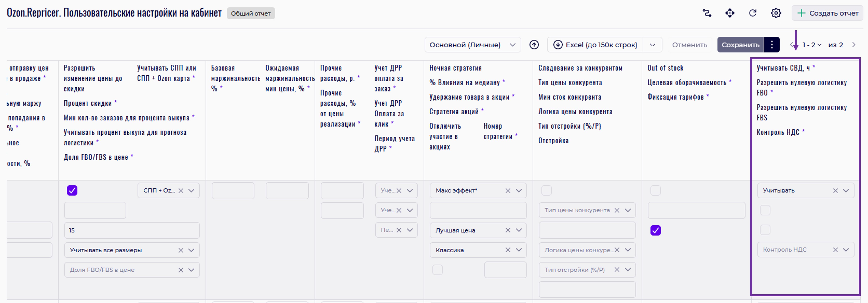Click the Создать отчет button
Image resolution: width=868 pixels, height=303 pixels.
828,13
